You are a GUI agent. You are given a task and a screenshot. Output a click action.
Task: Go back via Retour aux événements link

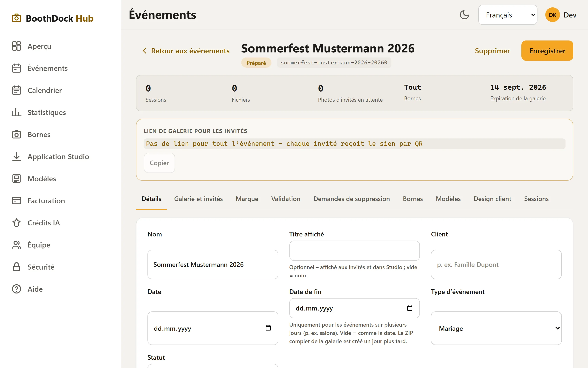click(x=186, y=51)
